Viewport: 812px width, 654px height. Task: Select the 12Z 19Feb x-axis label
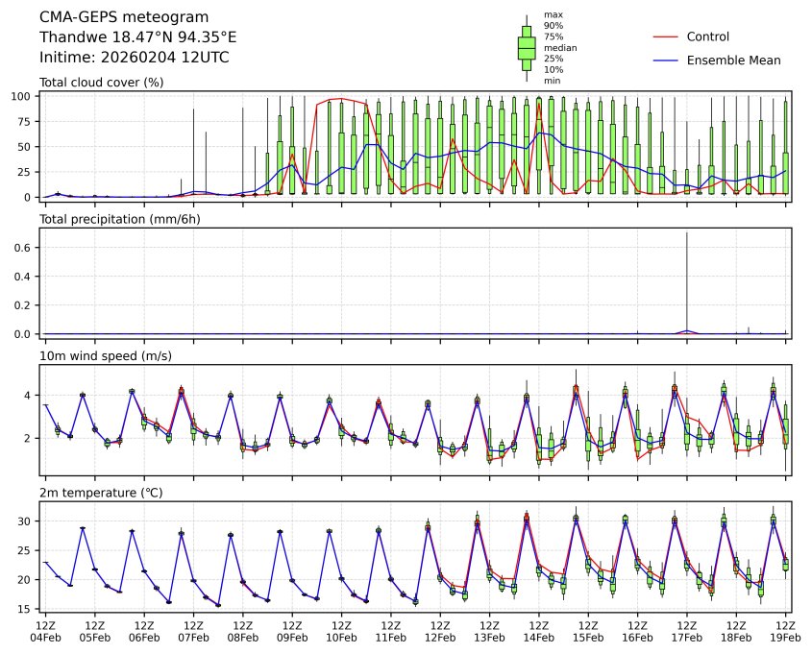point(785,631)
